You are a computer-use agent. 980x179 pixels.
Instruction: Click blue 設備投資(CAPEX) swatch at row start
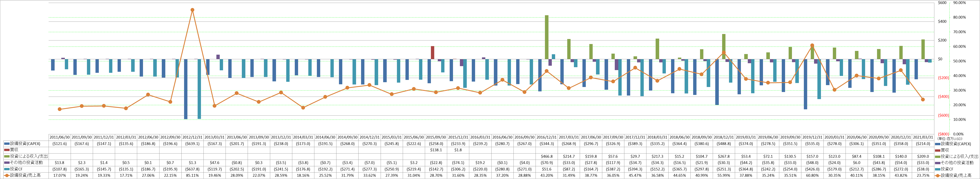tap(6, 144)
